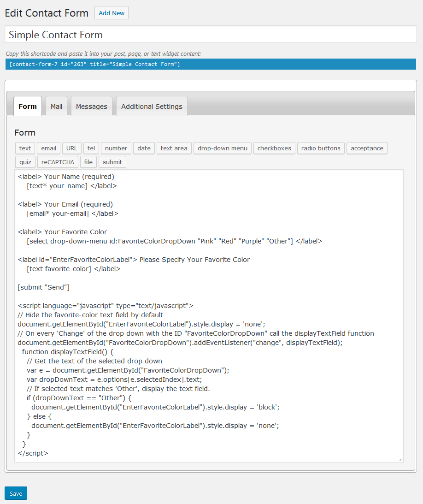Viewport: 423px width, 504px height.
Task: Insert a quiz tag
Action: pos(25,162)
